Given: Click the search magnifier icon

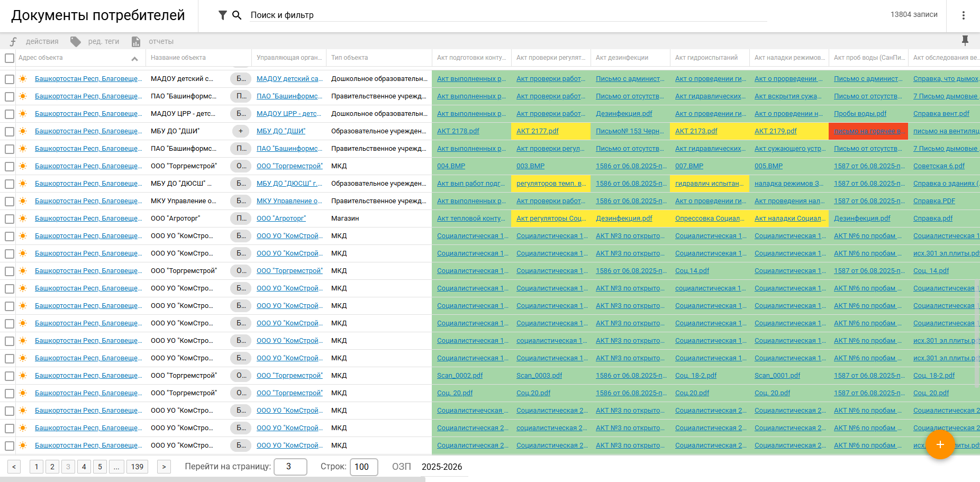Looking at the screenshot, I should 237,15.
